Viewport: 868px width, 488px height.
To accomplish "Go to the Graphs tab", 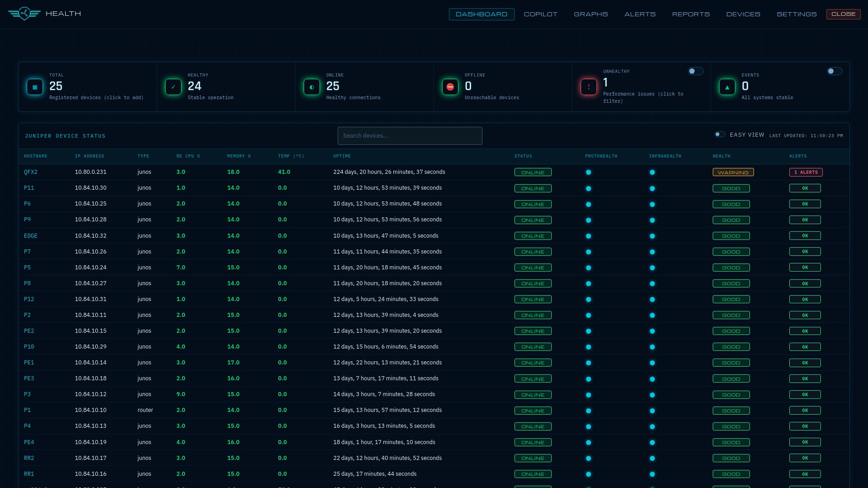I will tap(591, 14).
